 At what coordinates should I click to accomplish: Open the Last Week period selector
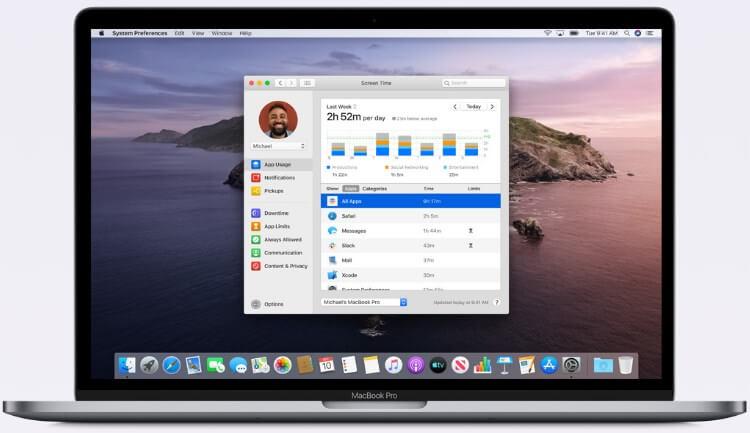tap(341, 107)
